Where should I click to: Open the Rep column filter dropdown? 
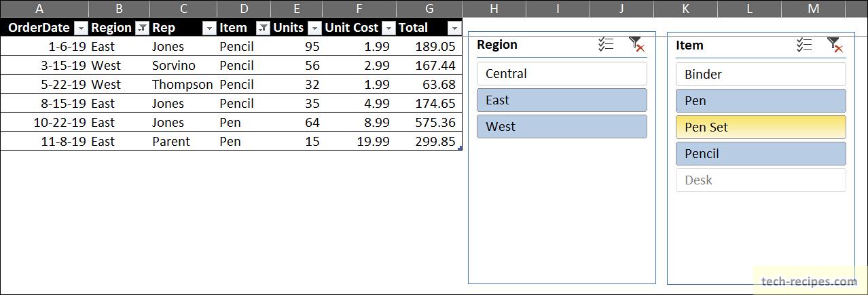coord(209,28)
